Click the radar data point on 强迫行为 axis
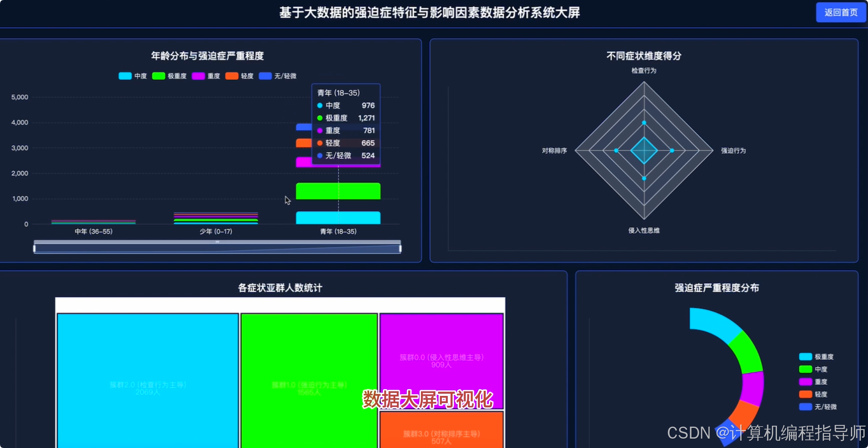The height and width of the screenshot is (448, 868). coord(672,150)
